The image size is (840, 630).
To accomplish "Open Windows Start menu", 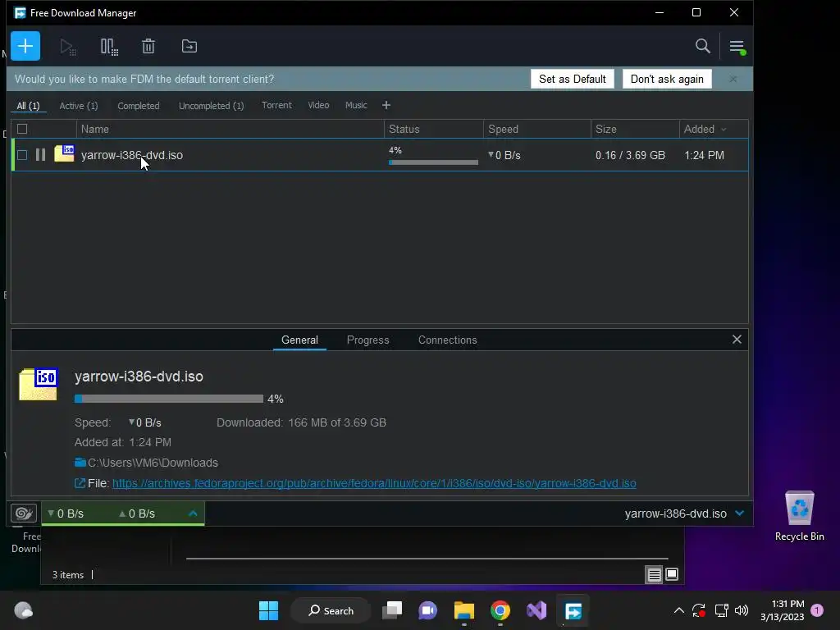I will [268, 610].
